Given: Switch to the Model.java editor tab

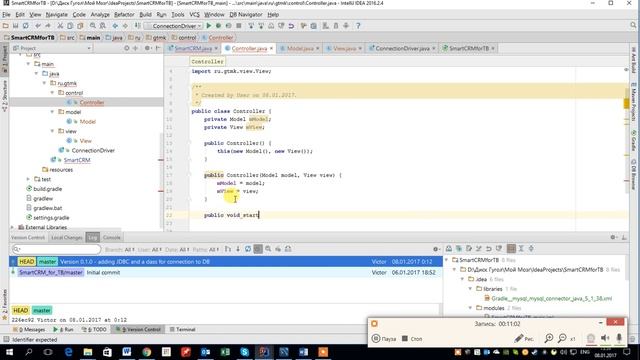Looking at the screenshot, I should pos(300,48).
